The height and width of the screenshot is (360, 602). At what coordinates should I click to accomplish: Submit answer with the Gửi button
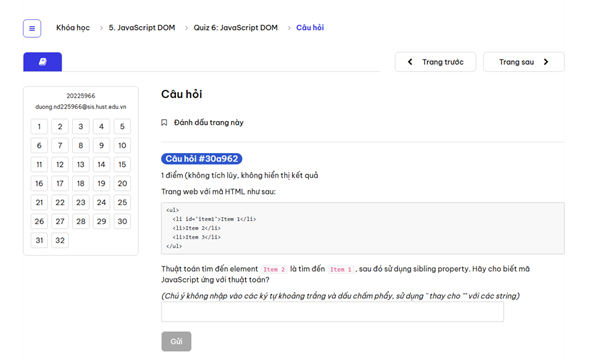pos(176,341)
